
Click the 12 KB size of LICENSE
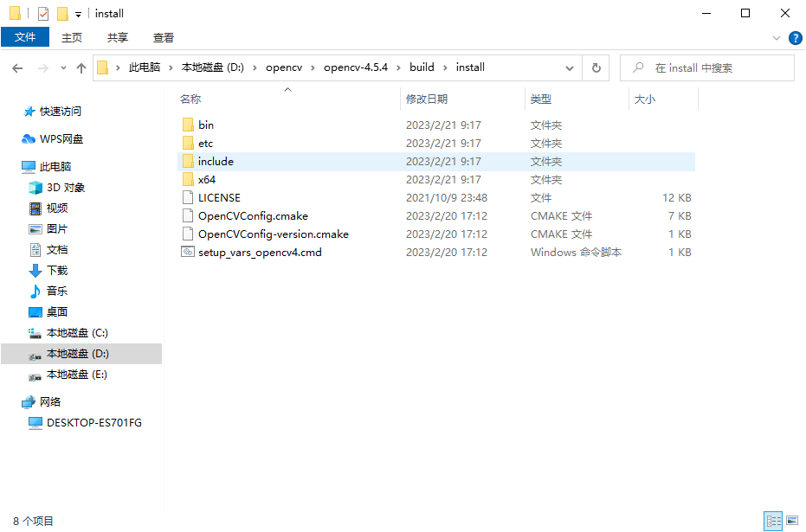coord(676,198)
